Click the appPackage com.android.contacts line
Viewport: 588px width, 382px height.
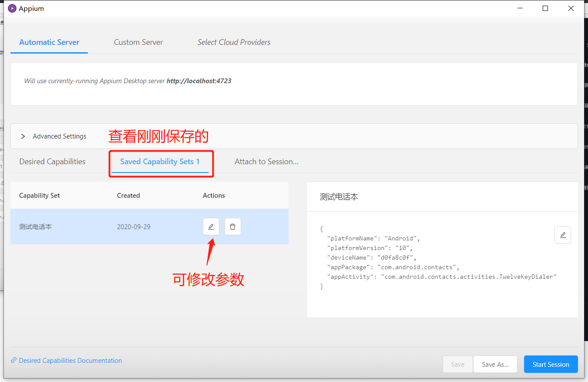coord(393,267)
